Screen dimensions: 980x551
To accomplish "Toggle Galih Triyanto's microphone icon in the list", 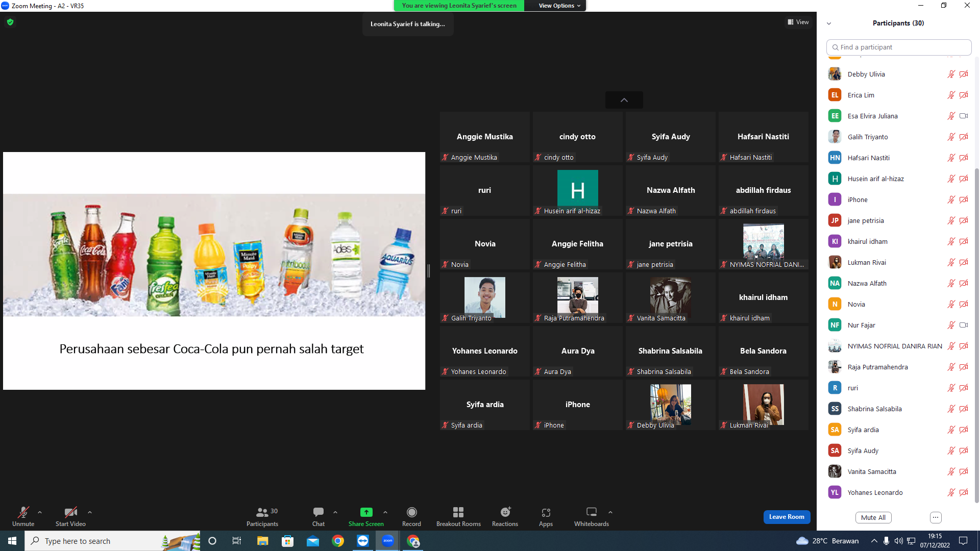I will coord(951,137).
